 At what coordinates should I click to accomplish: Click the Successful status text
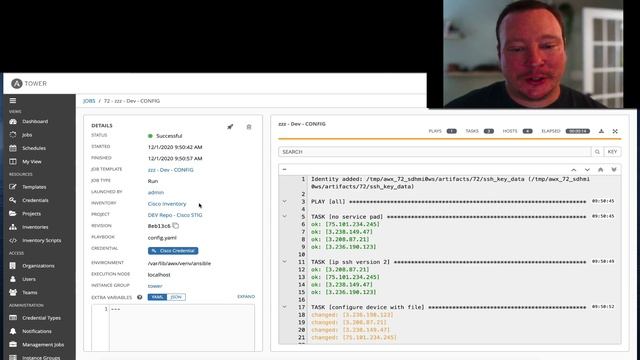169,136
